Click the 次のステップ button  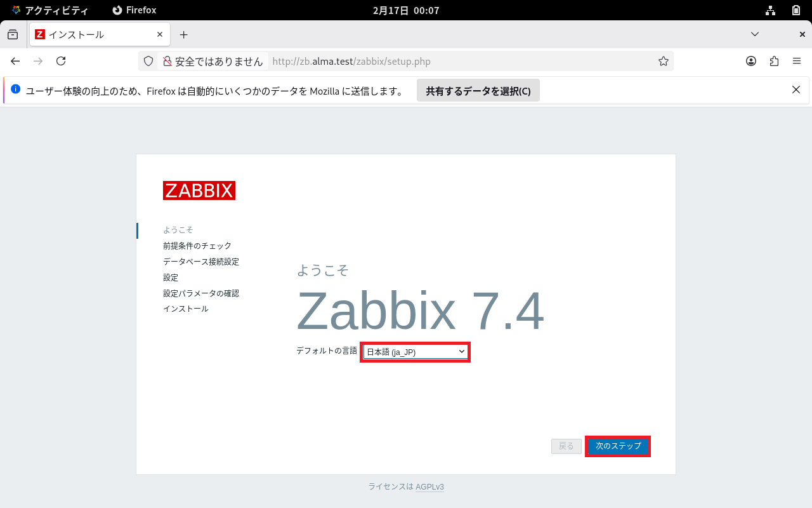click(x=618, y=446)
